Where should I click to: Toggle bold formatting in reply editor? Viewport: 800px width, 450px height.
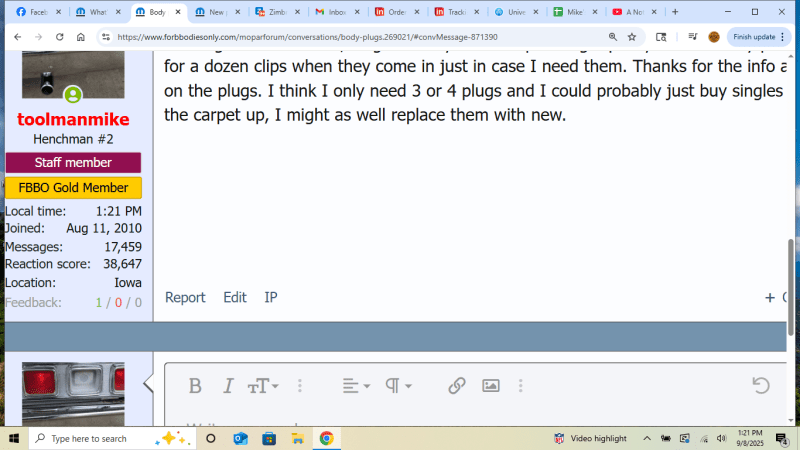click(x=195, y=386)
